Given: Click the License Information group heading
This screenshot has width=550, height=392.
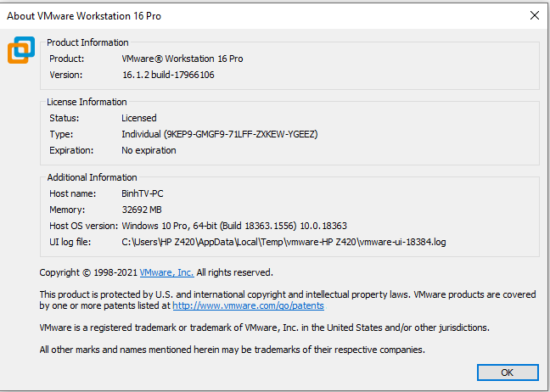Looking at the screenshot, I should [x=87, y=102].
